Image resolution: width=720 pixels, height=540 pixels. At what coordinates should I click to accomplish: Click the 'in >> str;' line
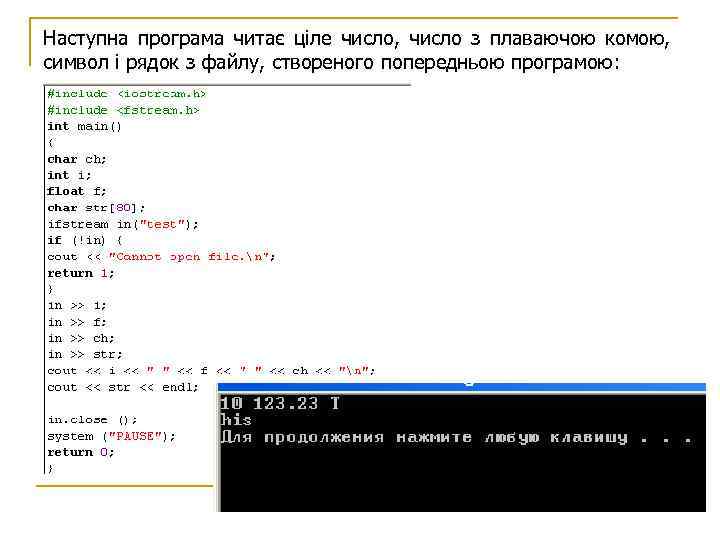click(x=85, y=354)
